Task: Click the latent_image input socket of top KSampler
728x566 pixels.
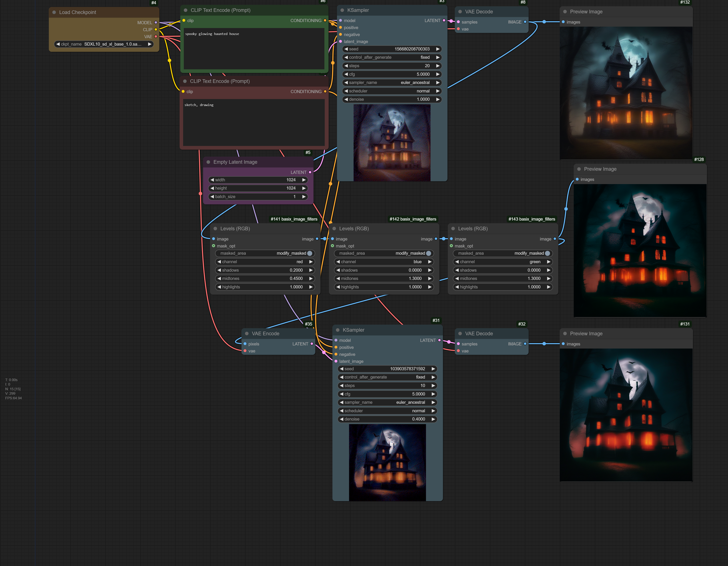Action: point(340,42)
